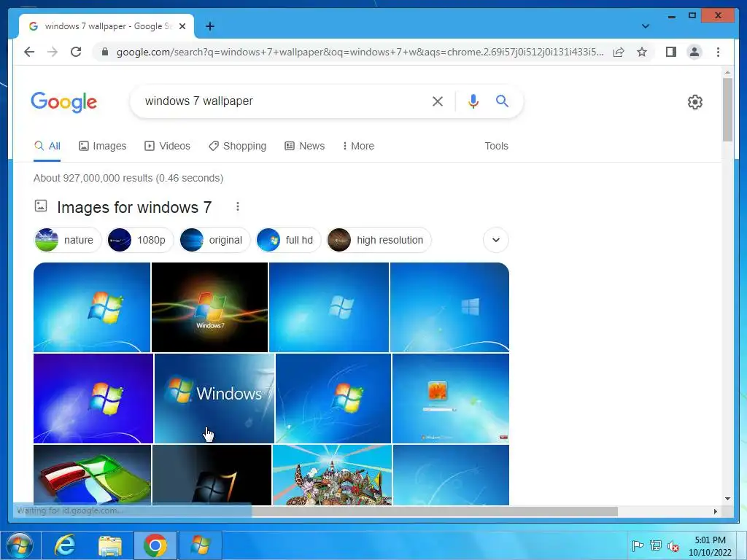Click the search box text field
The image size is (747, 560).
coord(281,101)
